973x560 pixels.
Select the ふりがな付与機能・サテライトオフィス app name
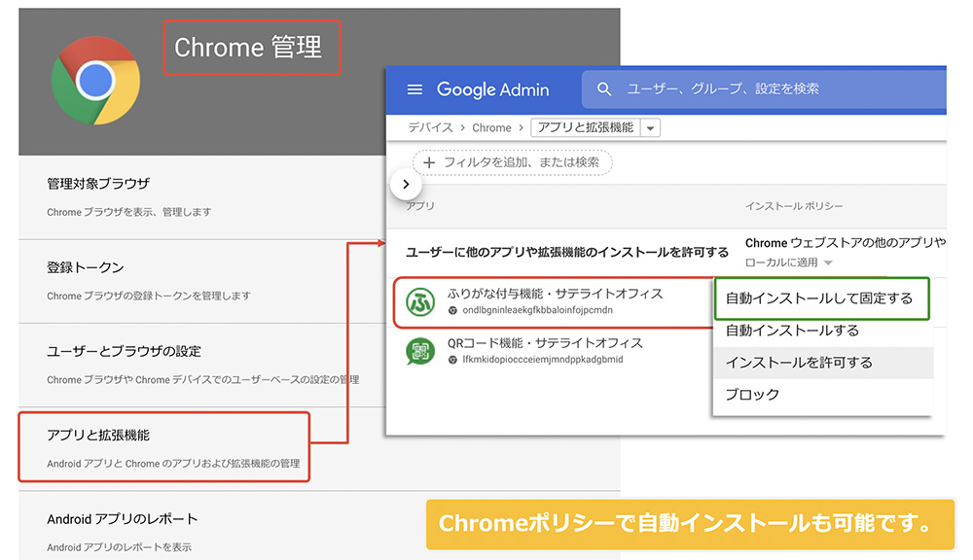pyautogui.click(x=555, y=294)
